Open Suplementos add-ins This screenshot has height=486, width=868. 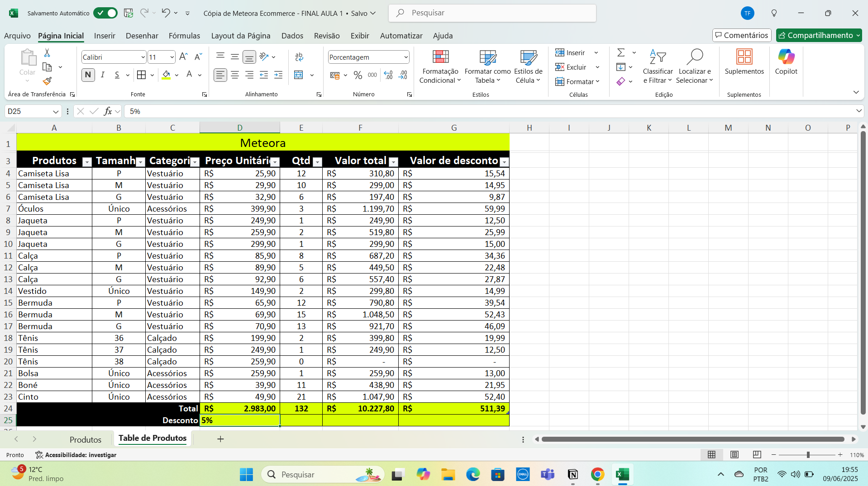pos(744,62)
